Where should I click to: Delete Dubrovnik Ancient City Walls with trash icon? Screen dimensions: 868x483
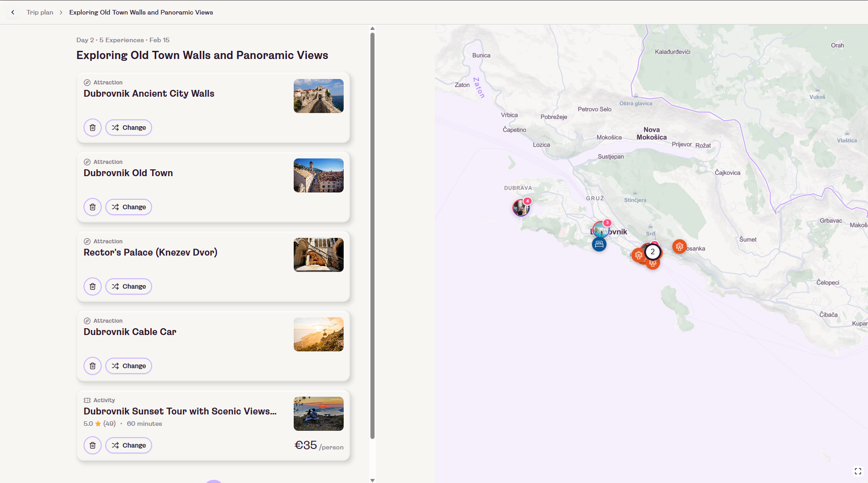[93, 128]
